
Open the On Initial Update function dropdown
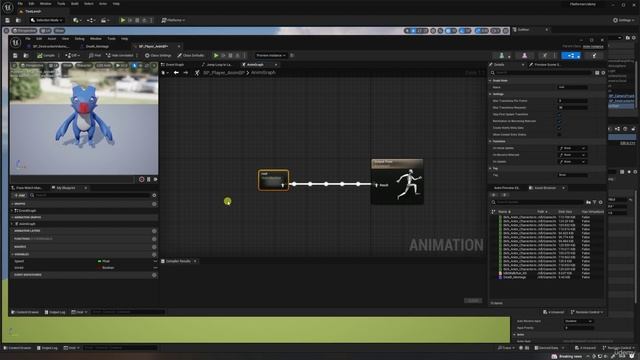573,148
